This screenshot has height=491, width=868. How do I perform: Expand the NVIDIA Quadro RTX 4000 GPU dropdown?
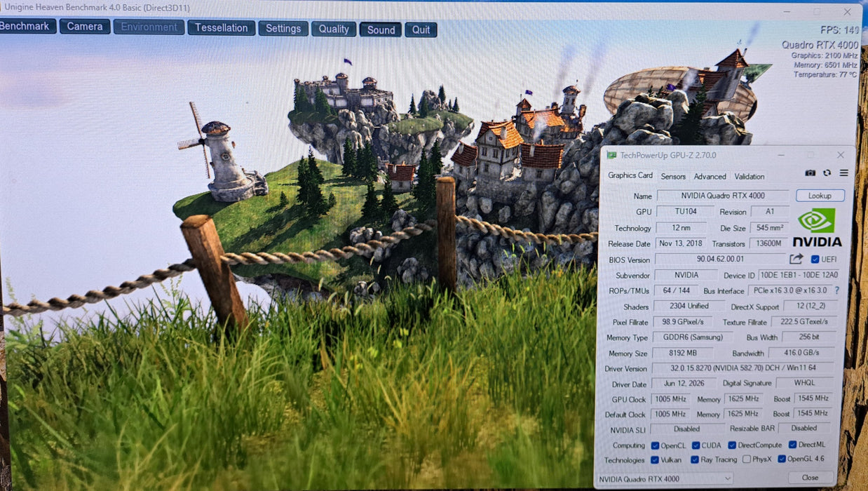pyautogui.click(x=663, y=478)
